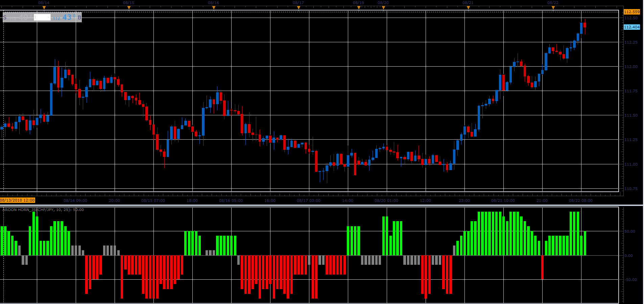This screenshot has width=644, height=304.
Task: Click the 111.75 price scale value
Action: coord(631,91)
